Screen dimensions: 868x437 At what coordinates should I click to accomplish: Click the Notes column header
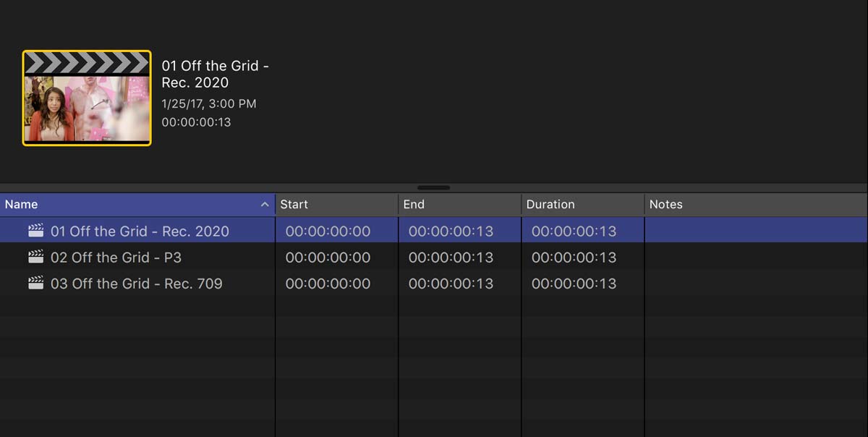pyautogui.click(x=757, y=205)
